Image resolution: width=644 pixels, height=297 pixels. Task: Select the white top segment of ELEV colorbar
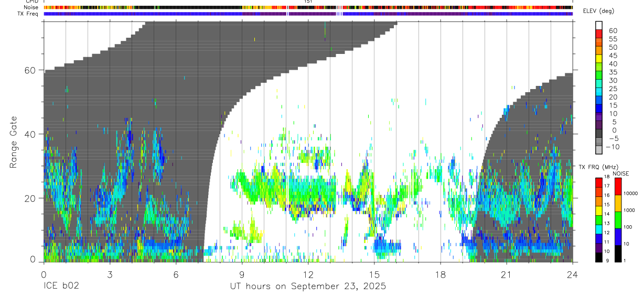tap(599, 25)
